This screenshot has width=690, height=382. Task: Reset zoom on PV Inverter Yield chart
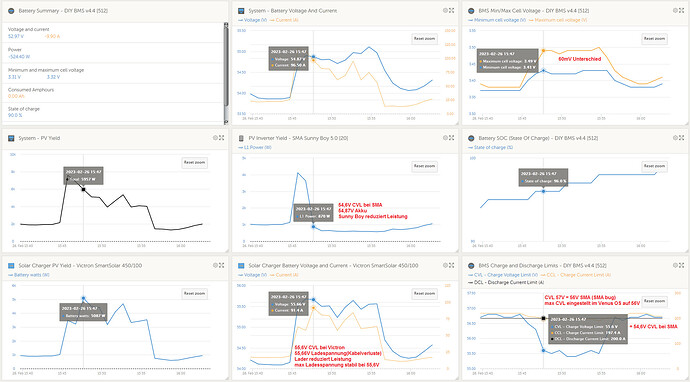[424, 166]
